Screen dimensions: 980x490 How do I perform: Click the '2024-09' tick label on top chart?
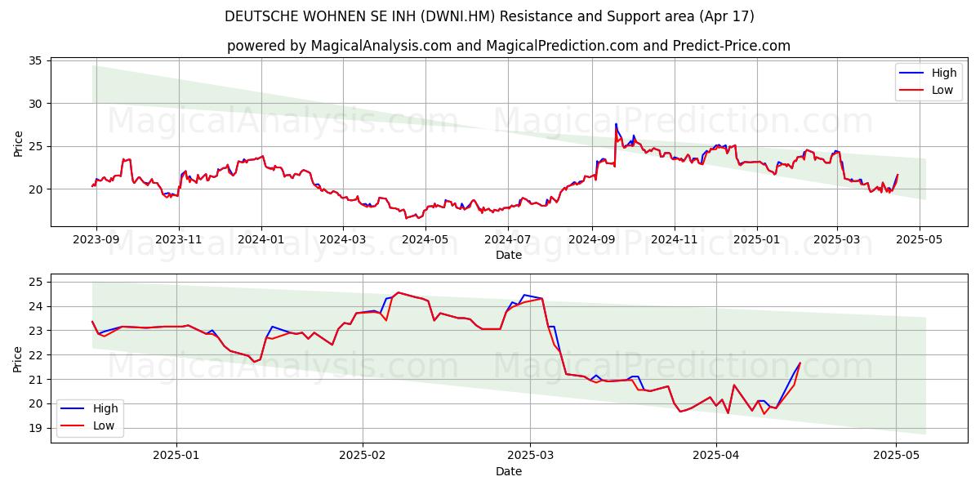[591, 239]
